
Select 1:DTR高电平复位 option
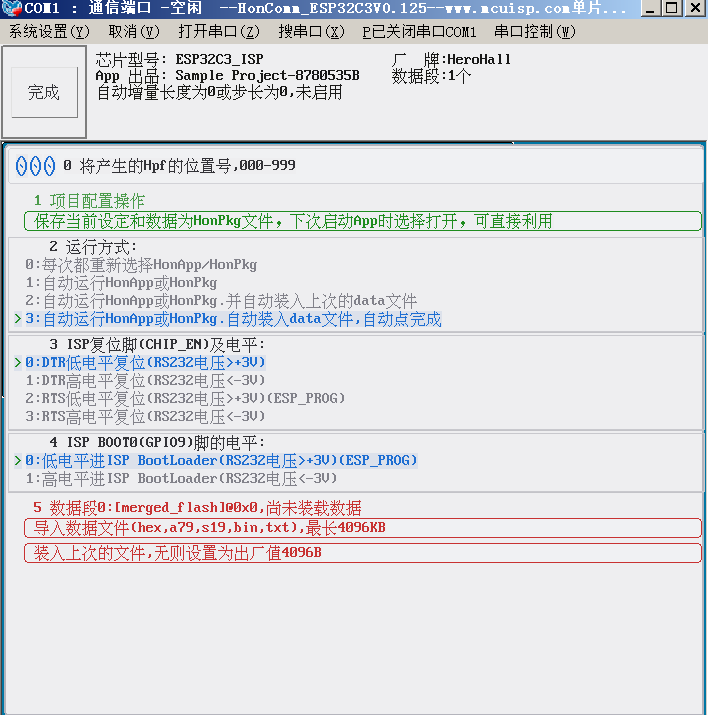pos(145,380)
